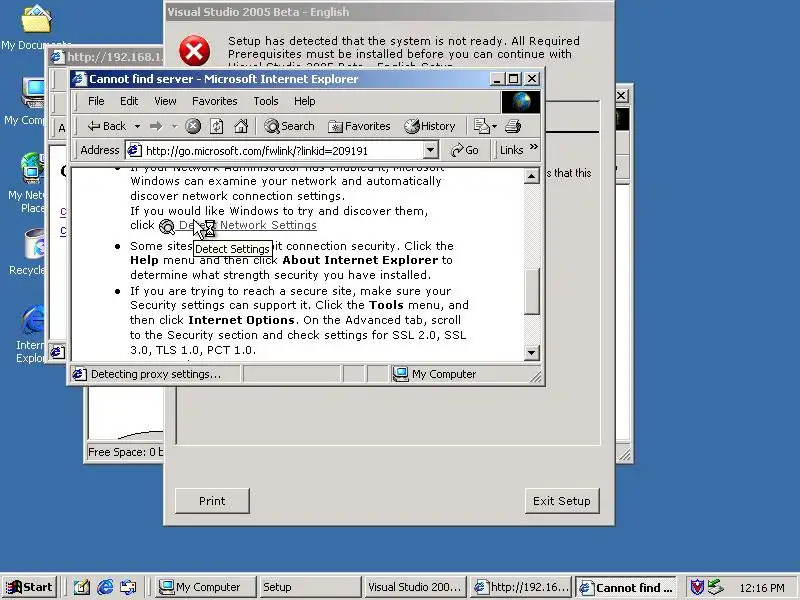This screenshot has width=800, height=600.
Task: Click the Show Desktop quick launch icon
Action: [x=81, y=587]
